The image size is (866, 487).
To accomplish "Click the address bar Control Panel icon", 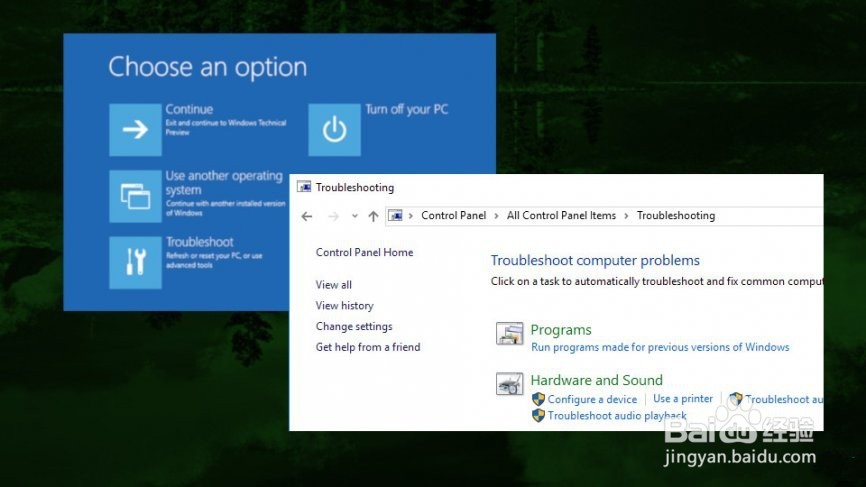I will tap(395, 215).
